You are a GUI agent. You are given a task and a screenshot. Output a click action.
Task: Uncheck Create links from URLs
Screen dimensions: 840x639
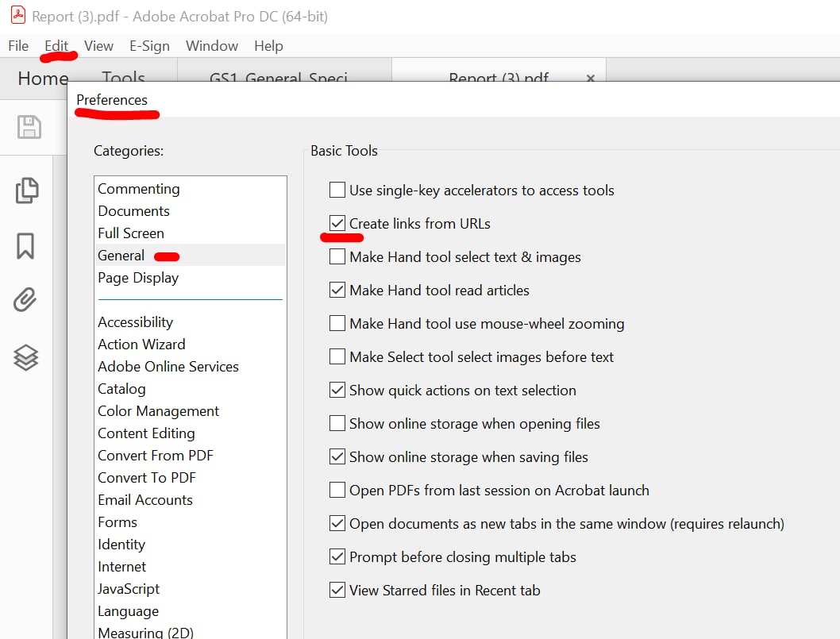click(x=337, y=223)
